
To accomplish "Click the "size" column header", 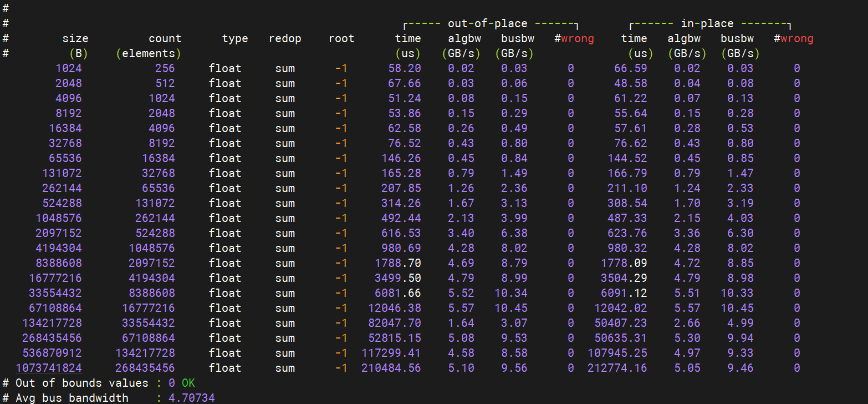I will pos(75,39).
